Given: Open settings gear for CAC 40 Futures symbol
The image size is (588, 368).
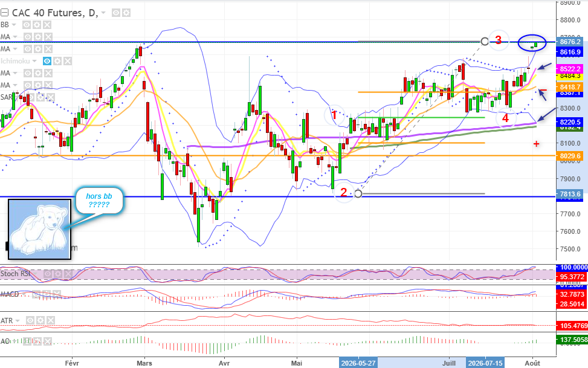Looking at the screenshot, I should 126,13.
